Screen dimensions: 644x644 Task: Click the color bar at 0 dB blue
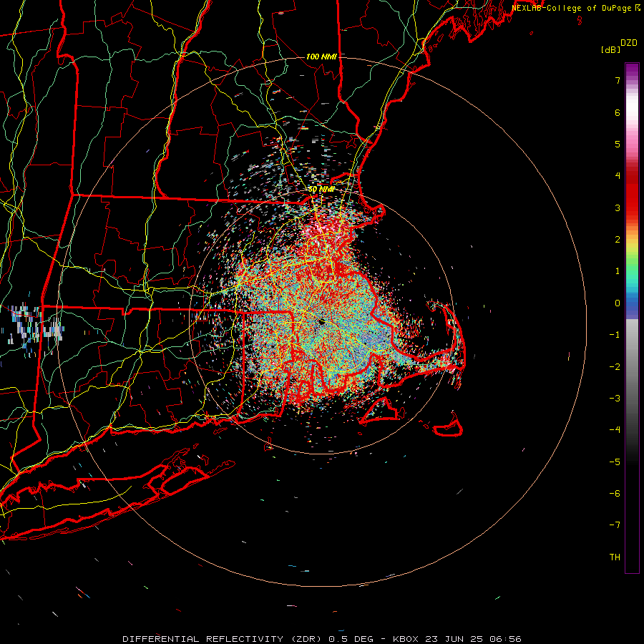(x=632, y=303)
